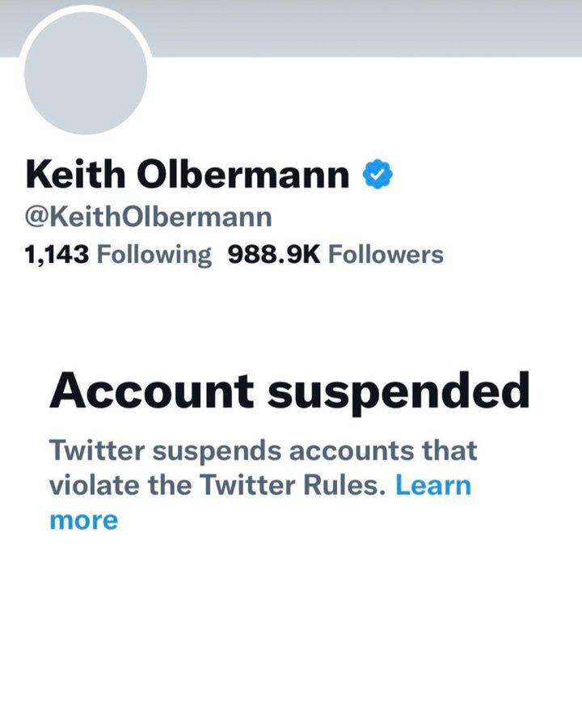The height and width of the screenshot is (728, 582).
Task: Click the blue word "Learn"
Action: click(x=433, y=485)
